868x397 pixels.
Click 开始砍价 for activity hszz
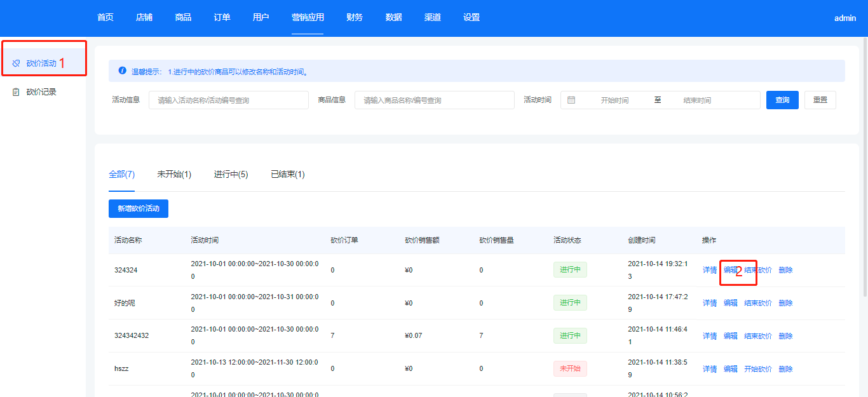(758, 369)
